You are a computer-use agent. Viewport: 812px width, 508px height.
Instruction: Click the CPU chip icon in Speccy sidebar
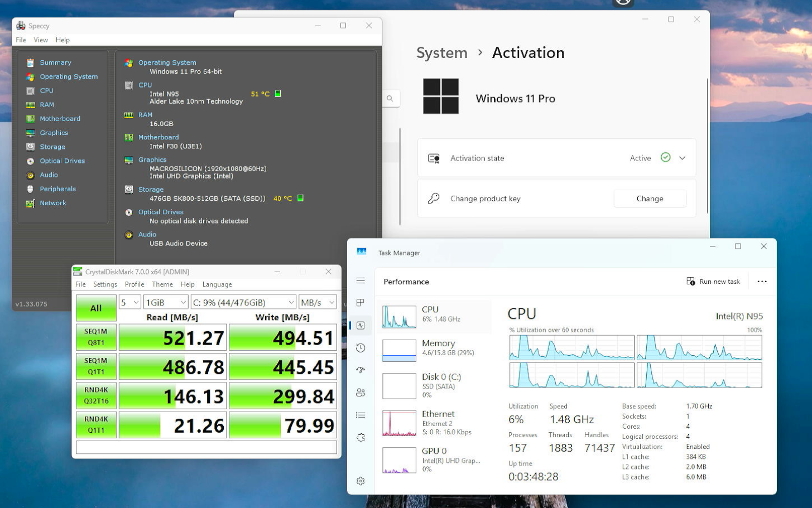[30, 90]
